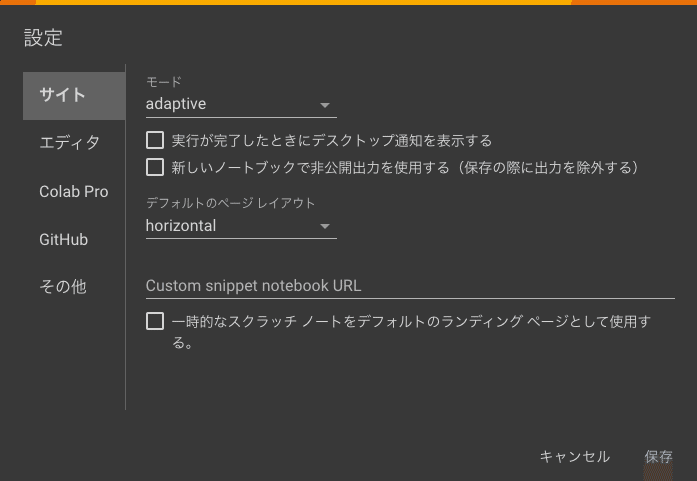The width and height of the screenshot is (697, 481).
Task: Click the arrow beside horizontal
Action: 325,226
